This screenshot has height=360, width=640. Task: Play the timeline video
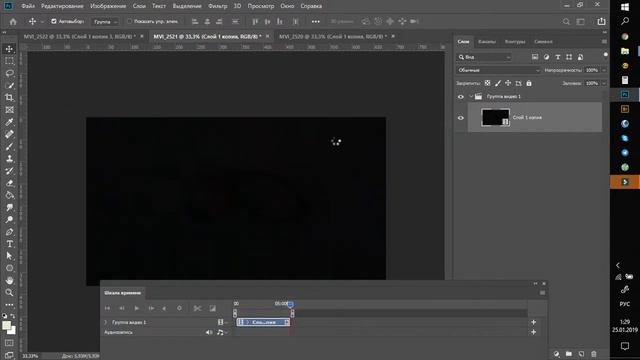coord(137,309)
